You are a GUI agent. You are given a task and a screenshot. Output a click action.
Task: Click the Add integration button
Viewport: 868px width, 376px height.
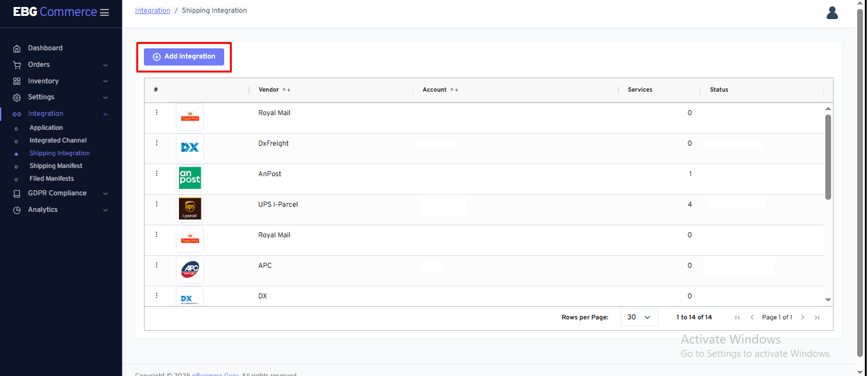pyautogui.click(x=184, y=57)
